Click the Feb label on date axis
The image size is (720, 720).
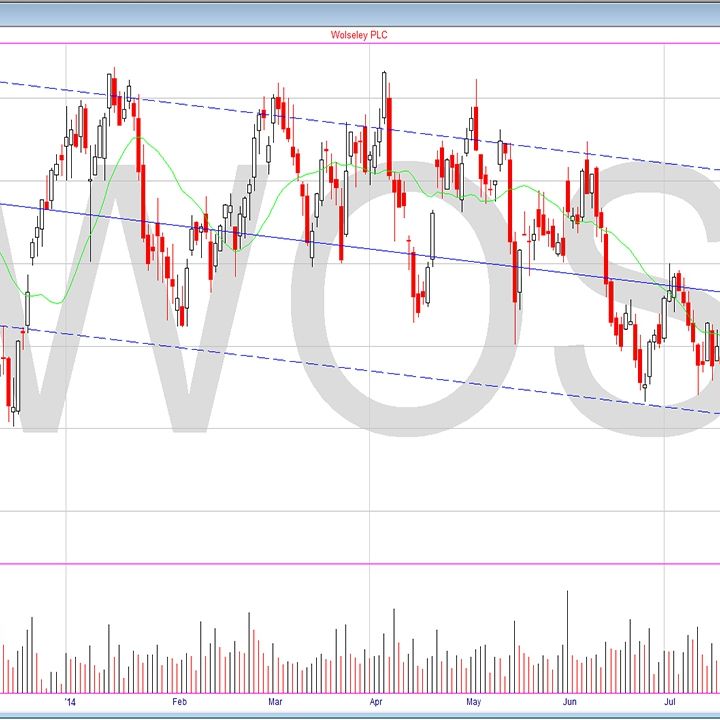(x=179, y=703)
